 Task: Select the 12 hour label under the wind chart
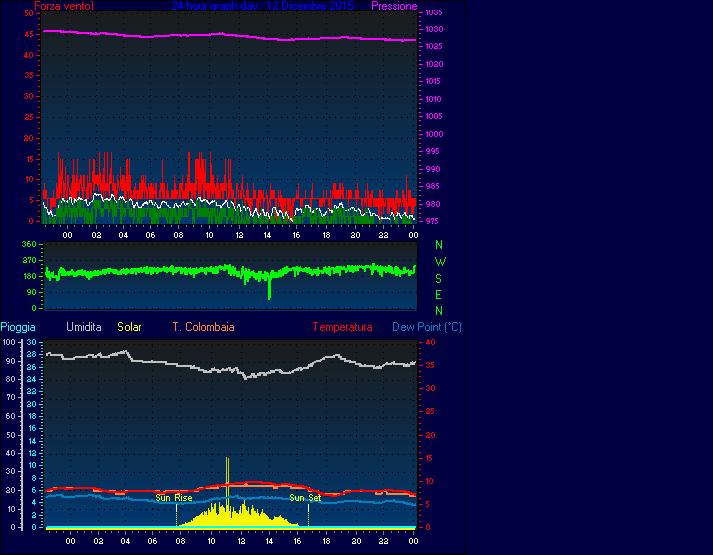[x=239, y=235]
